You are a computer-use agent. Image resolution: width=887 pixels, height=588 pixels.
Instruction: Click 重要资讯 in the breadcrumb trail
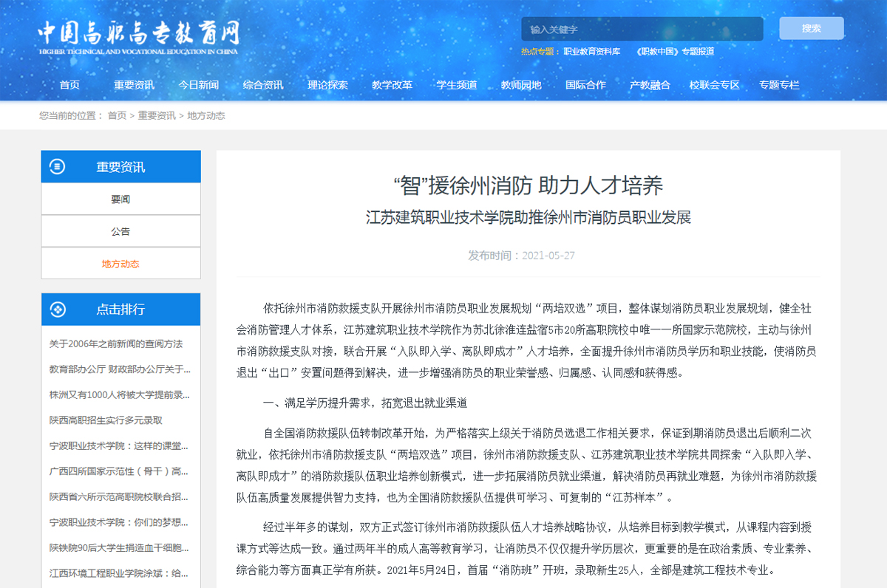click(157, 116)
